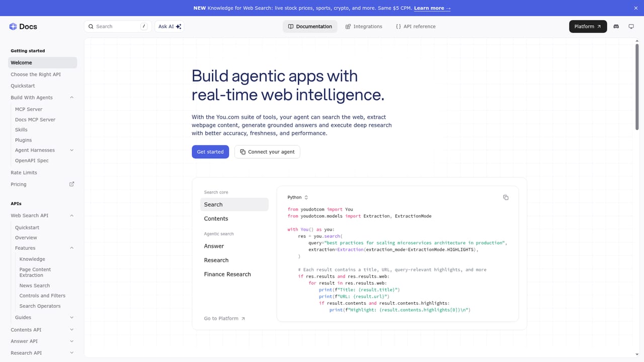Image resolution: width=644 pixels, height=362 pixels.
Task: Collapse the Build With Agents section
Action: [71, 98]
